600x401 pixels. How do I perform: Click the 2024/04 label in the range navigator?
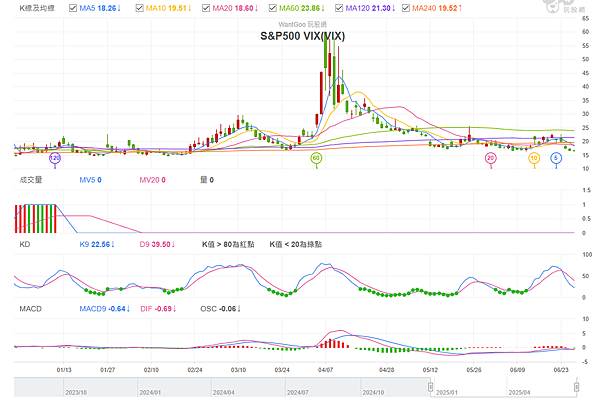pos(223,393)
